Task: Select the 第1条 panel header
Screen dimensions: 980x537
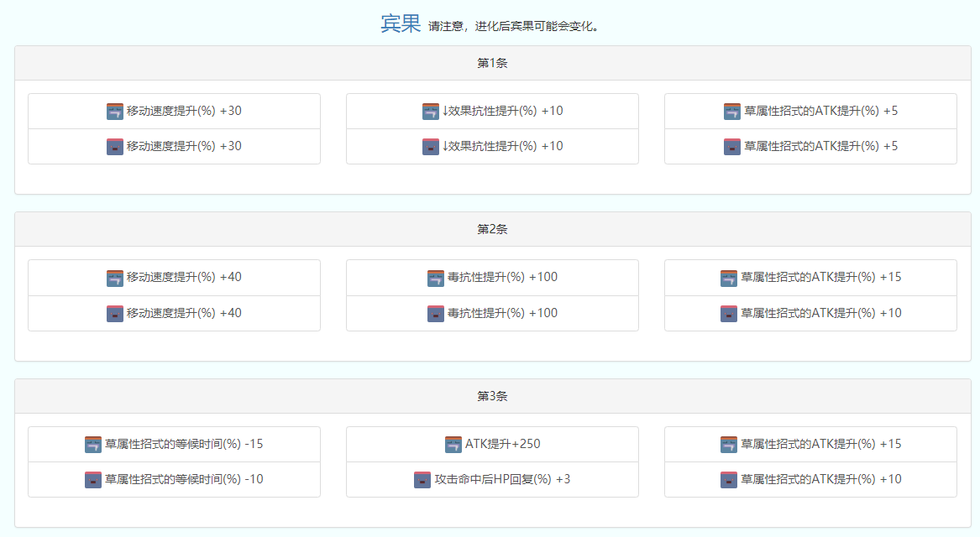Action: 492,64
